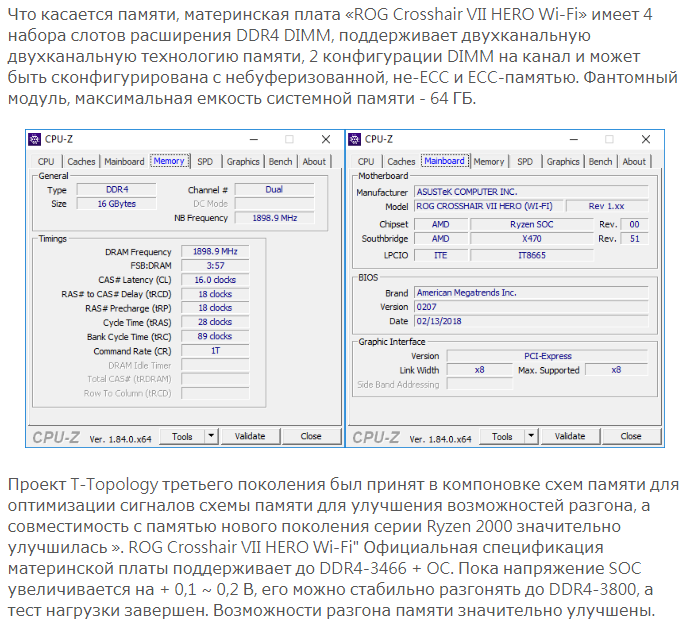Click Rev 1.xx model revision field
The image size is (689, 631).
click(607, 206)
